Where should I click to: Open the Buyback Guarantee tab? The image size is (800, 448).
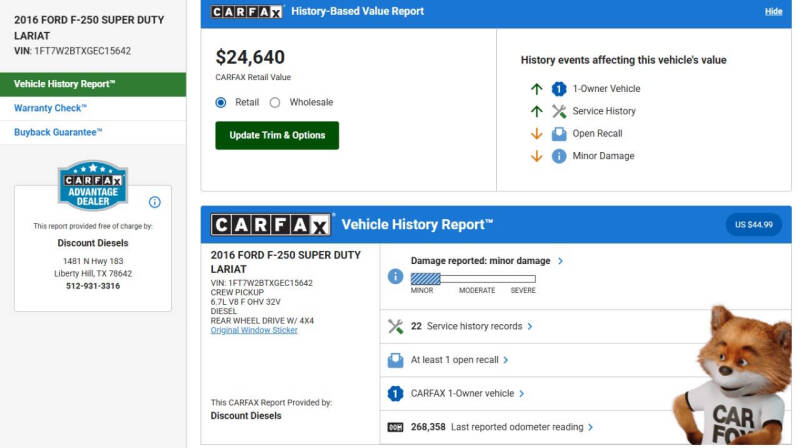[58, 132]
